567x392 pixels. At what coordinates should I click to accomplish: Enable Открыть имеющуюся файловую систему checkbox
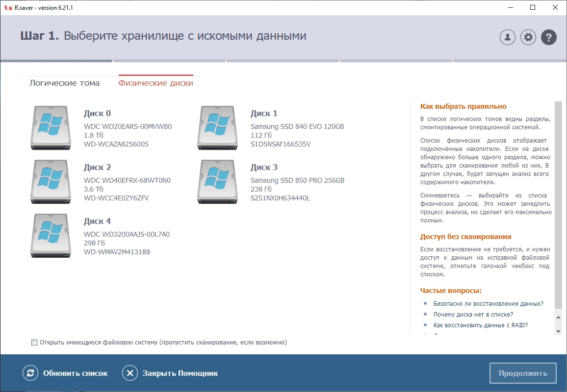point(34,342)
